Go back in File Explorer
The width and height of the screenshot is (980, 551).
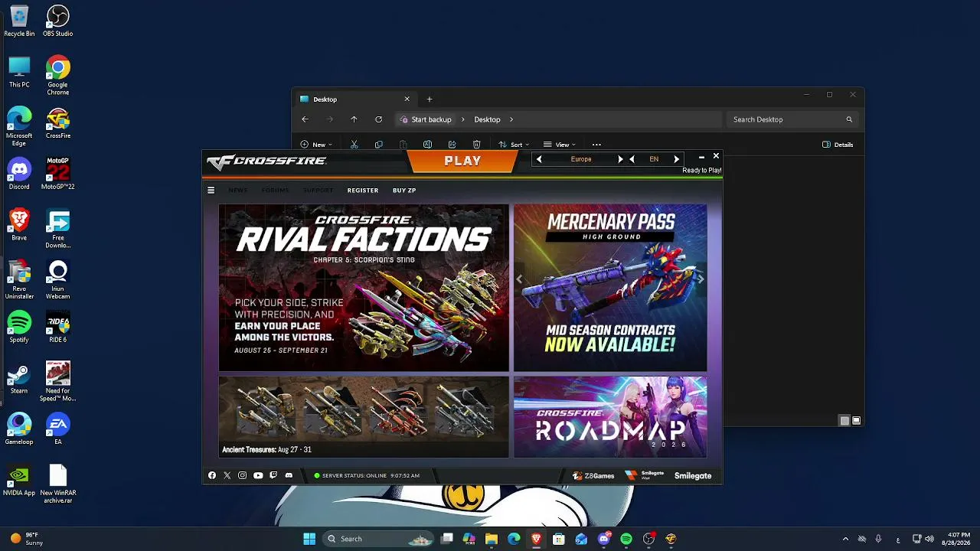(305, 119)
